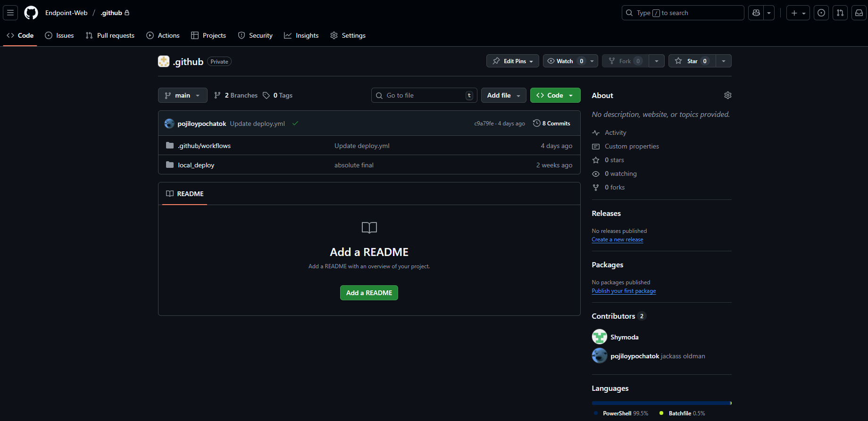The height and width of the screenshot is (421, 868).
Task: Open the Activity link in About
Action: tap(609, 133)
